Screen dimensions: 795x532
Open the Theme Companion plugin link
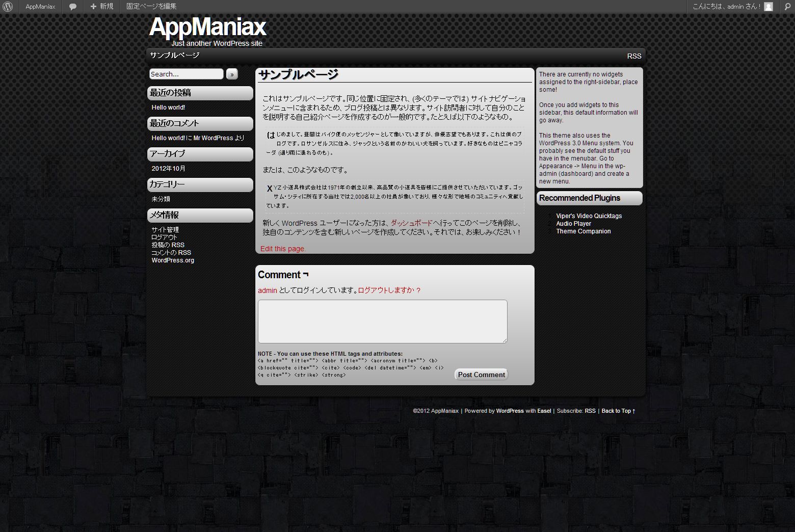pos(584,231)
